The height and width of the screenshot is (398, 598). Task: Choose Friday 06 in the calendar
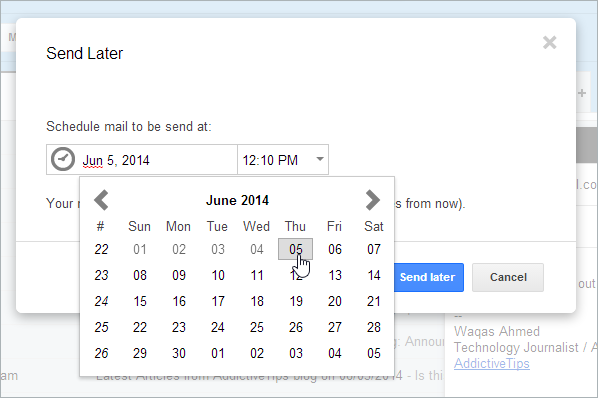click(335, 249)
